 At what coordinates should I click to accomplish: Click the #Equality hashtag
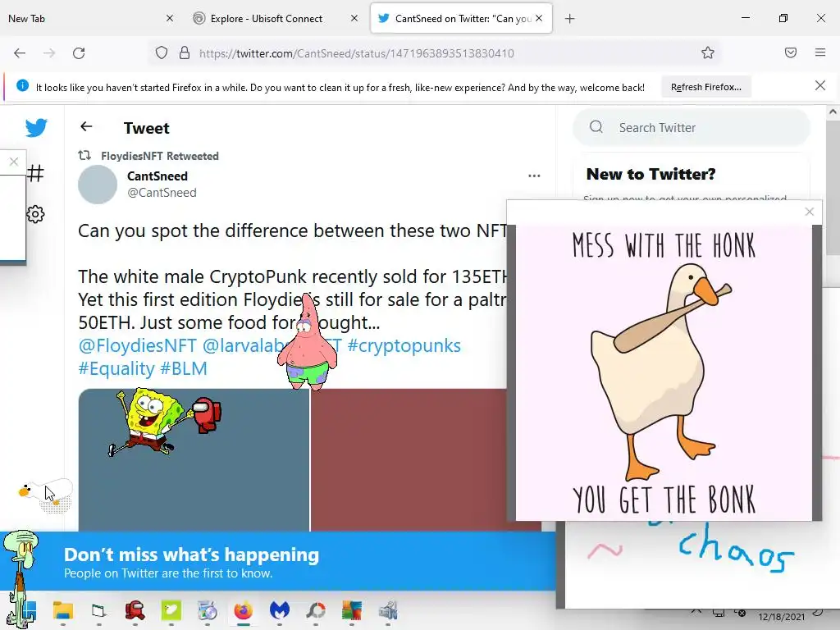[116, 368]
